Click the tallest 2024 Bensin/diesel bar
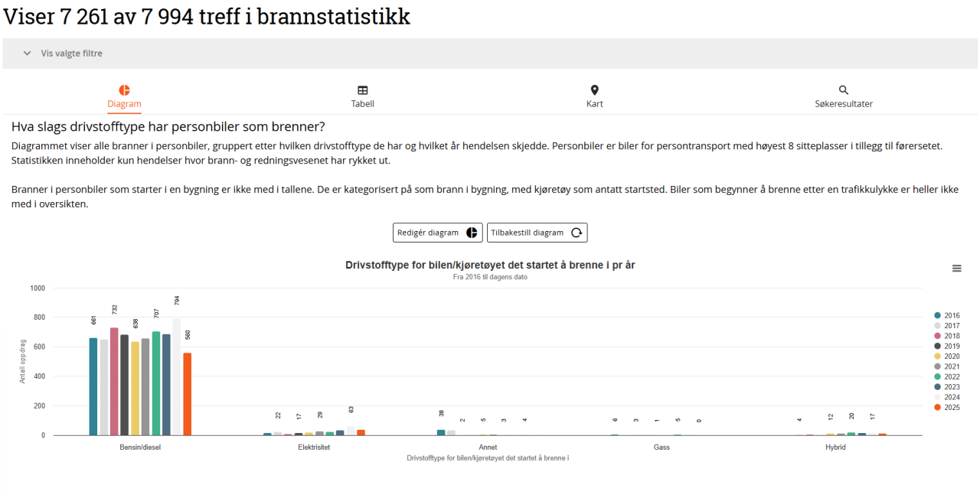The width and height of the screenshot is (980, 498). click(x=177, y=376)
